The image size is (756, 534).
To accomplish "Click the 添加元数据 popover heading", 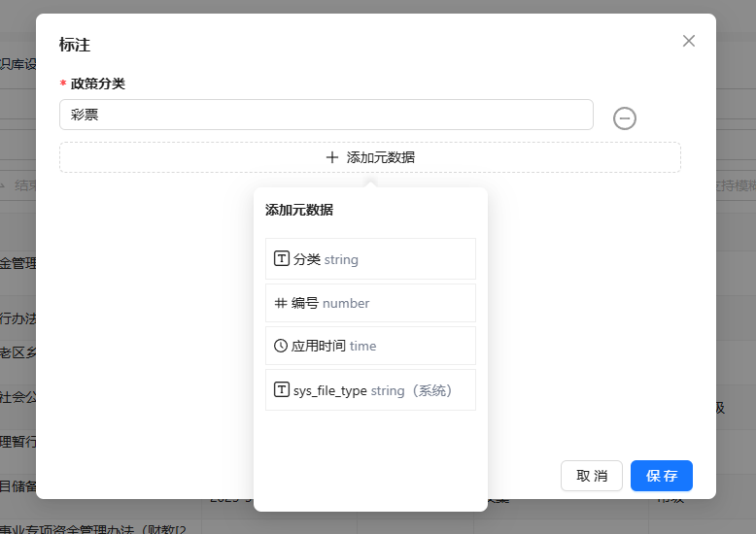I will (299, 210).
